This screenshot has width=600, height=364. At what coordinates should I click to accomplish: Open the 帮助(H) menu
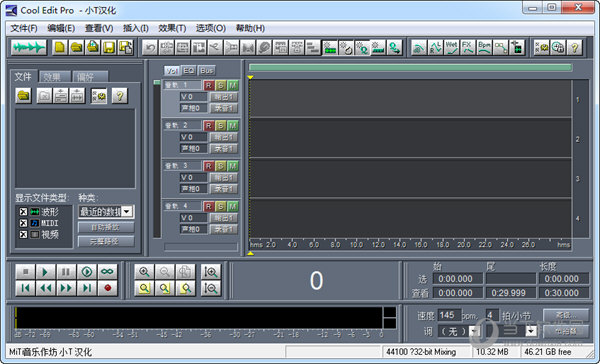point(250,28)
